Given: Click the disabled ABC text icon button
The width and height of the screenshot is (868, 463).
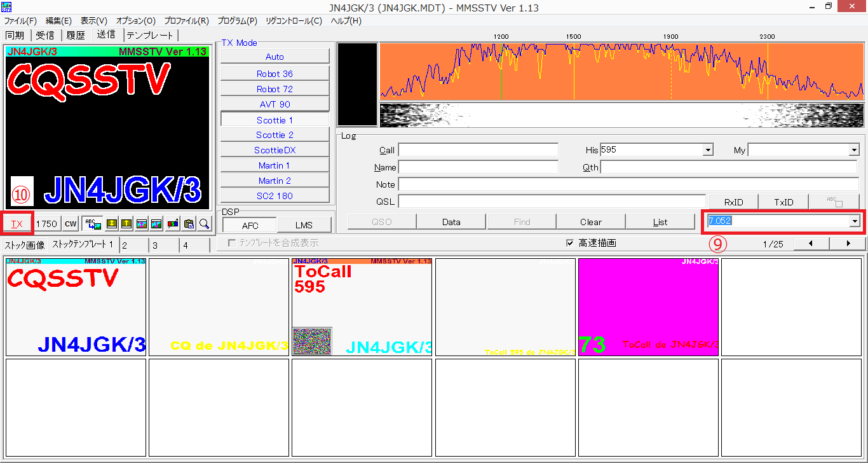Looking at the screenshot, I should click(x=834, y=202).
